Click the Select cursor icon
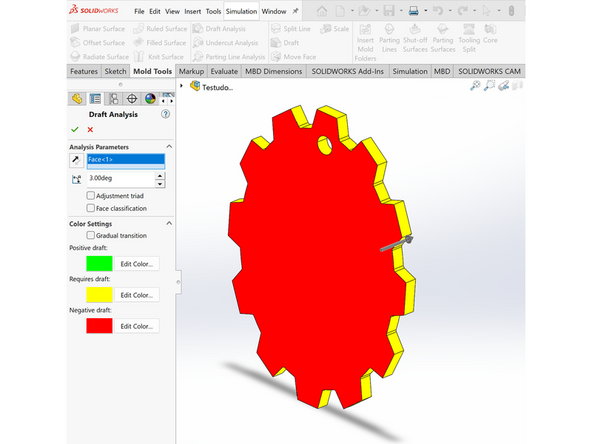The image size is (592, 444). (486, 11)
